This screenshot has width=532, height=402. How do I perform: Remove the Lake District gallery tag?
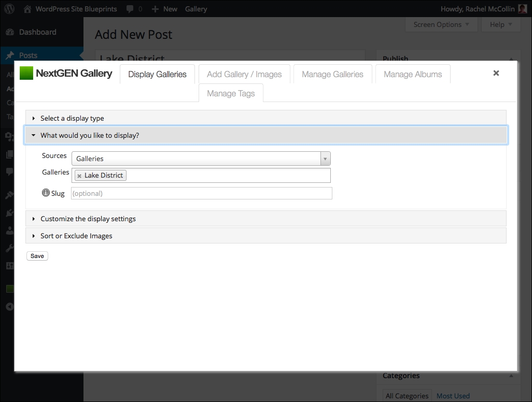[x=79, y=176]
